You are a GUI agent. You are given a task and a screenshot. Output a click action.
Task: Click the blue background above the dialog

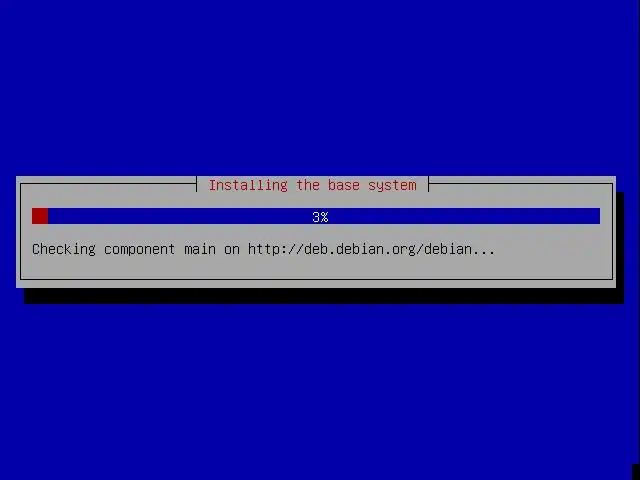tap(320, 88)
